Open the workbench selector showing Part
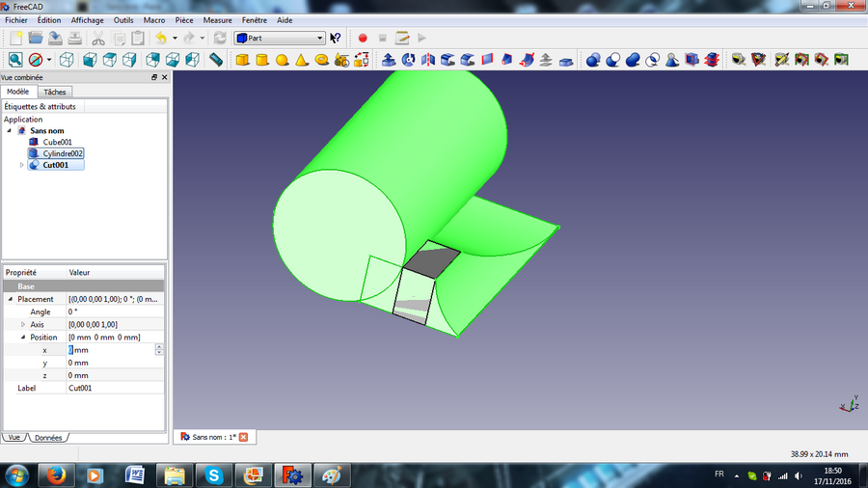 coord(280,39)
